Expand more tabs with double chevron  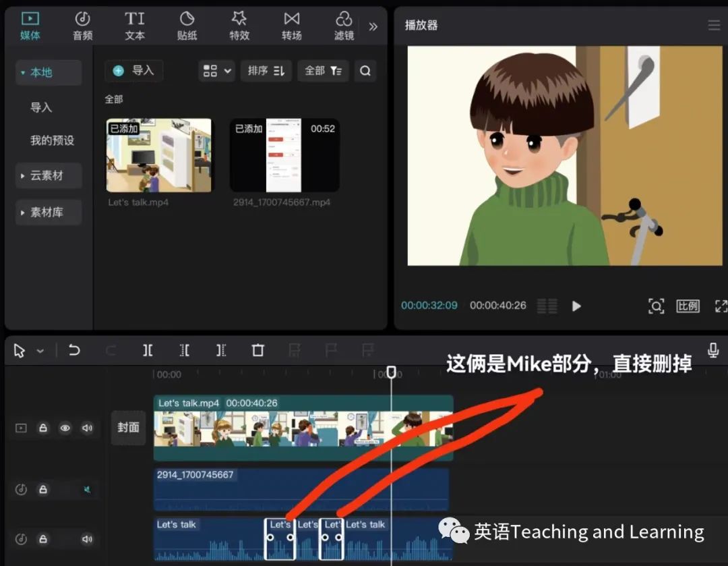pos(373,26)
